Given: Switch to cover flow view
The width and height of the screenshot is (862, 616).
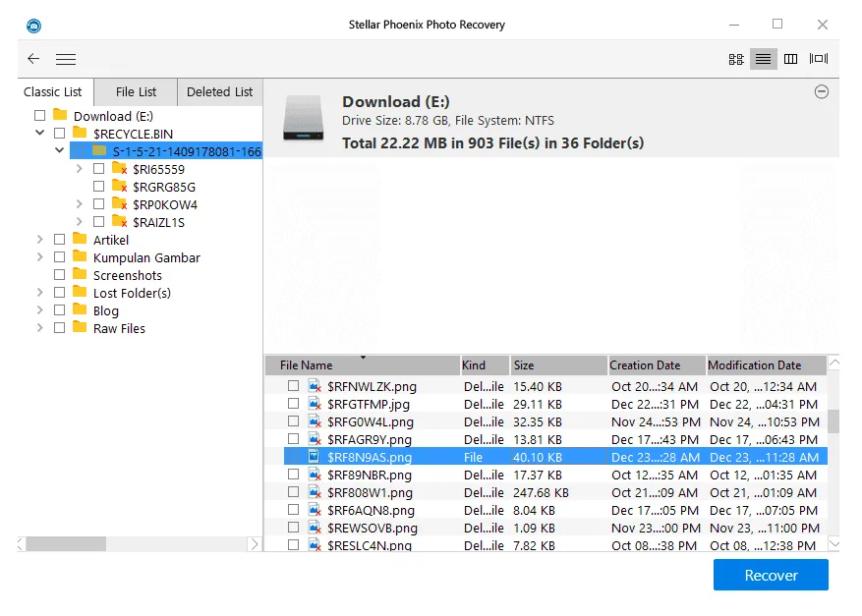Looking at the screenshot, I should pos(819,58).
